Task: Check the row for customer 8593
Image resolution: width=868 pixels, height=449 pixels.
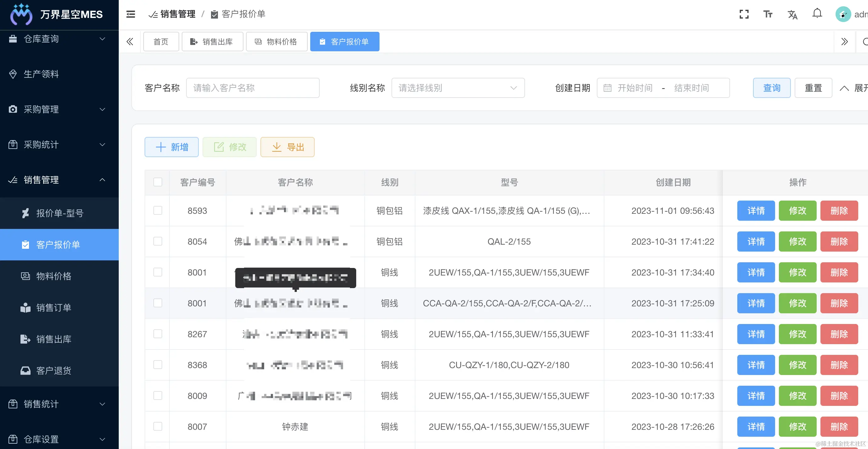Action: tap(158, 211)
